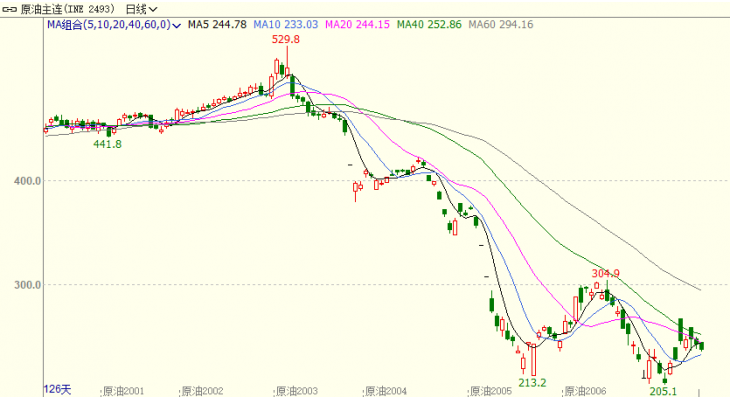Open the 日线 period dropdown
Viewport: 730px width, 400px height.
point(143,7)
